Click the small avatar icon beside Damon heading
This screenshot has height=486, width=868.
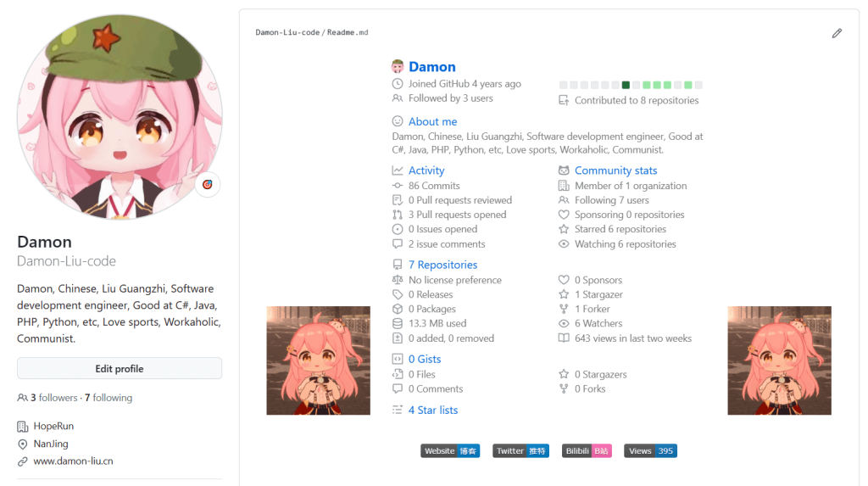tap(398, 66)
